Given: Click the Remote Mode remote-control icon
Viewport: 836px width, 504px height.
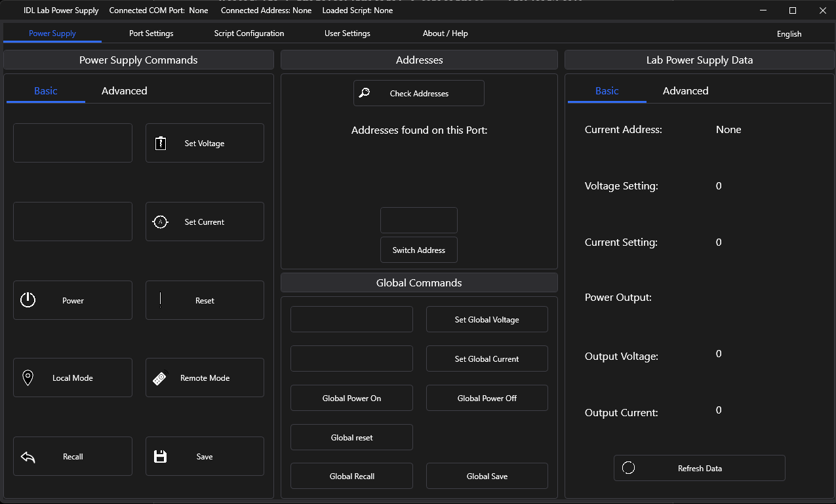Looking at the screenshot, I should tap(159, 378).
